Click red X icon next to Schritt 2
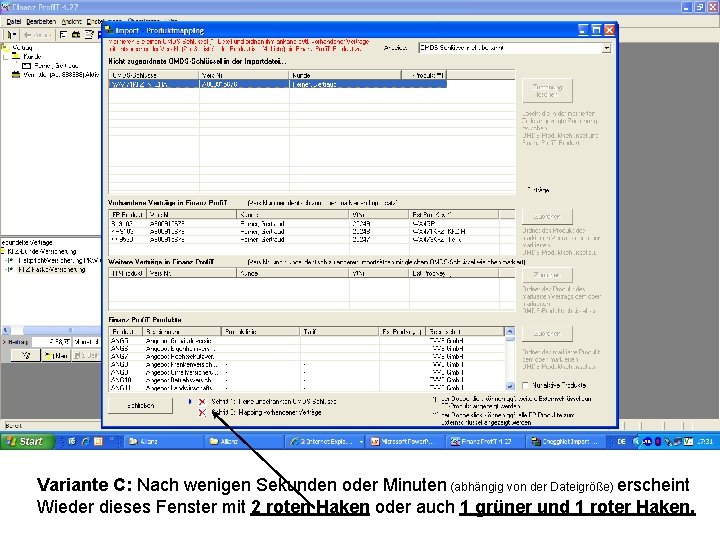The height and width of the screenshot is (540, 720). [x=202, y=413]
